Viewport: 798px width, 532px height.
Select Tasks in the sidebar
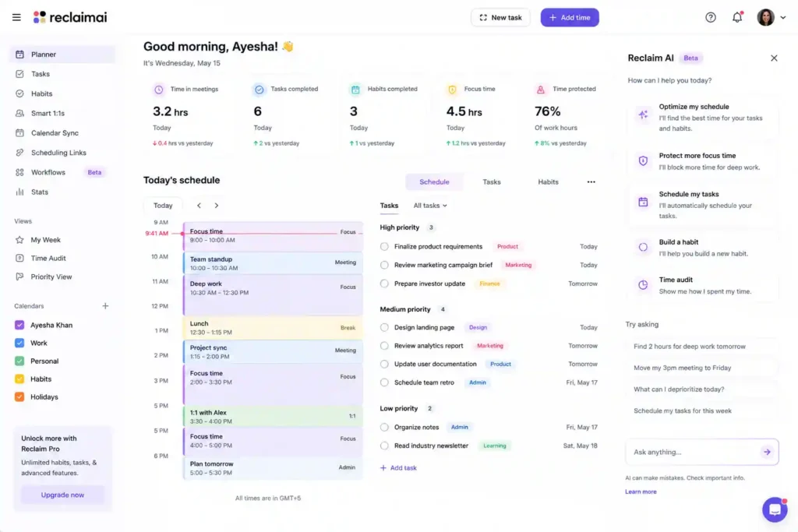point(41,74)
